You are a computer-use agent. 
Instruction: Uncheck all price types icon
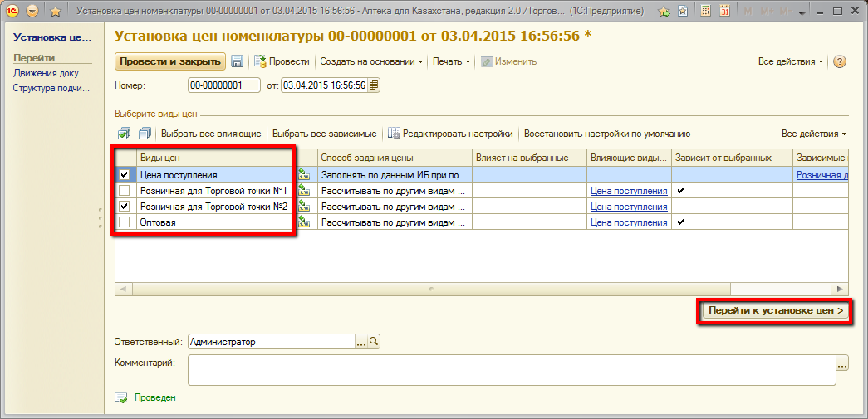coord(144,134)
